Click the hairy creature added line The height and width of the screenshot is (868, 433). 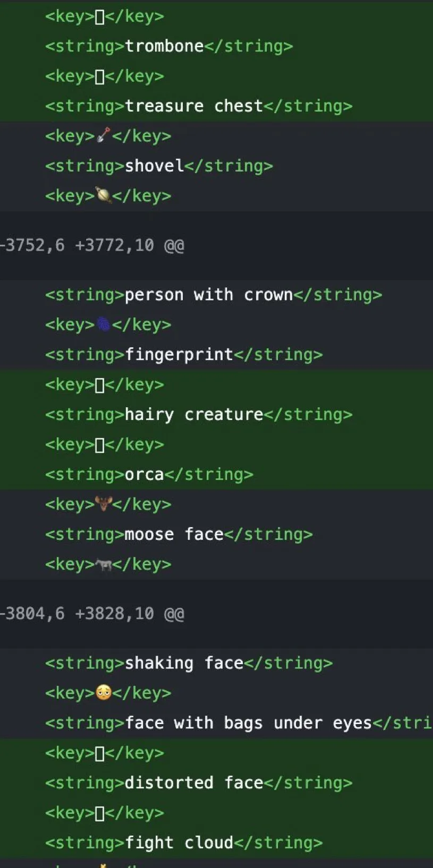tap(216, 414)
